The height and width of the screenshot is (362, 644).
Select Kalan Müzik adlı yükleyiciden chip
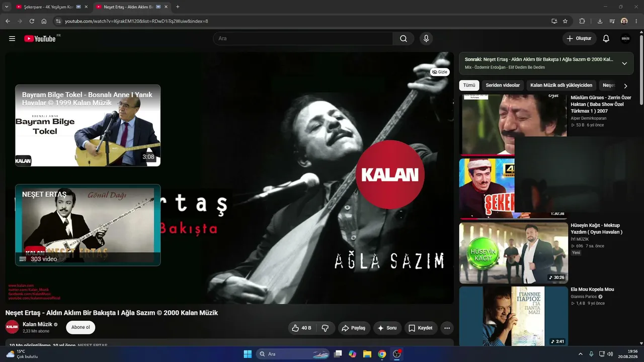pos(561,85)
